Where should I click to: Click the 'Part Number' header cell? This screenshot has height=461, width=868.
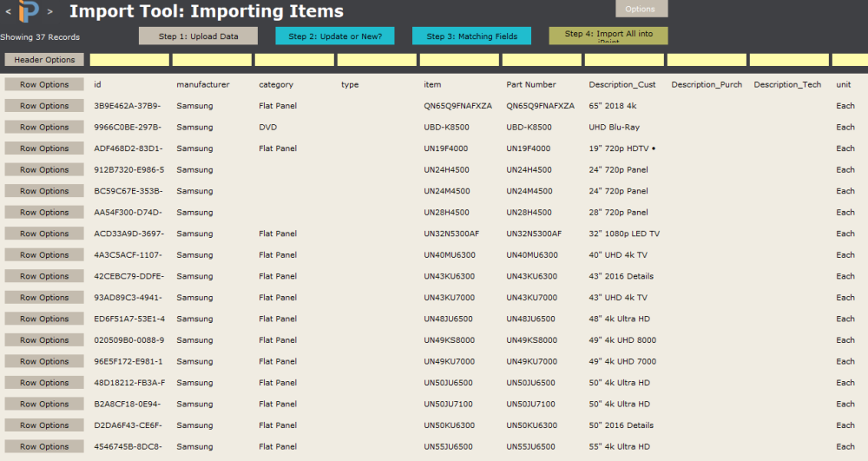pos(531,84)
